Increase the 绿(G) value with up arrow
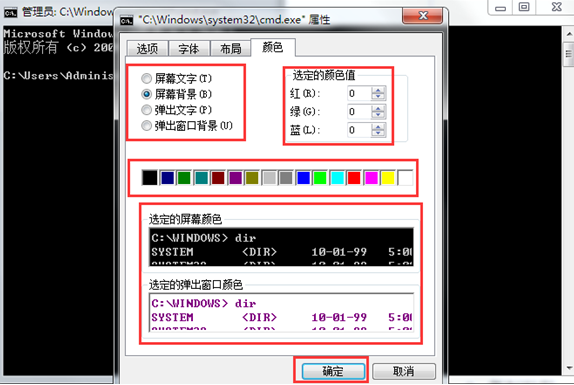The image size is (574, 385). 378,108
